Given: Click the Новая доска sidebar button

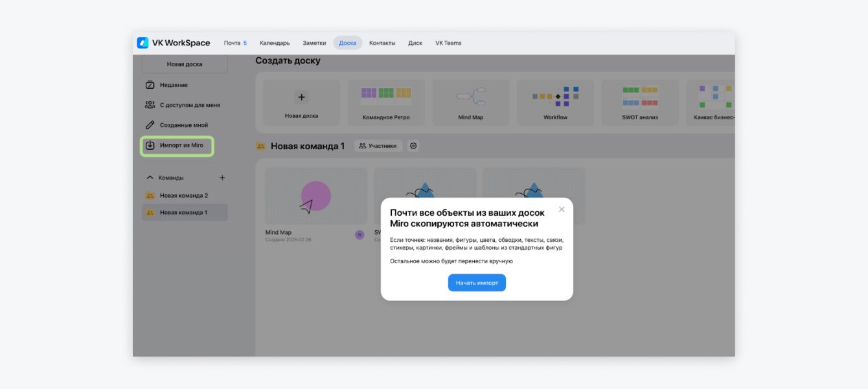Looking at the screenshot, I should (185, 64).
